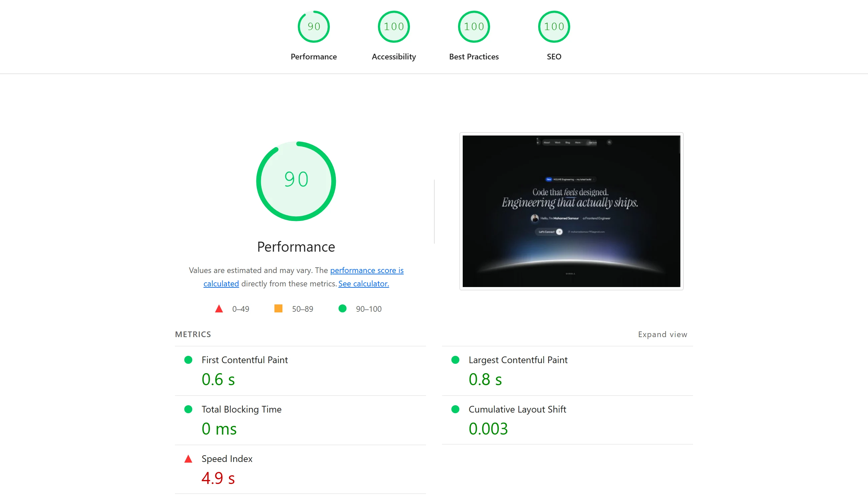Click the Best Practices score gauge
The image size is (868, 502).
[x=474, y=26]
